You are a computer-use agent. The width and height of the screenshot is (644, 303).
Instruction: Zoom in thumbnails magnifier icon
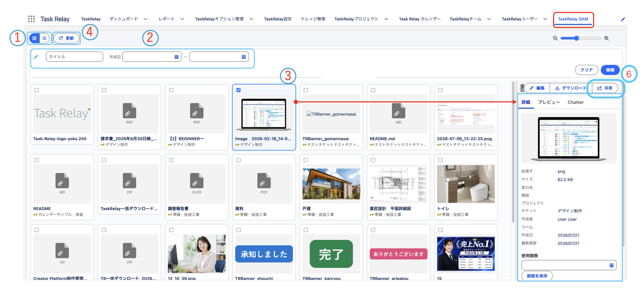pos(606,38)
